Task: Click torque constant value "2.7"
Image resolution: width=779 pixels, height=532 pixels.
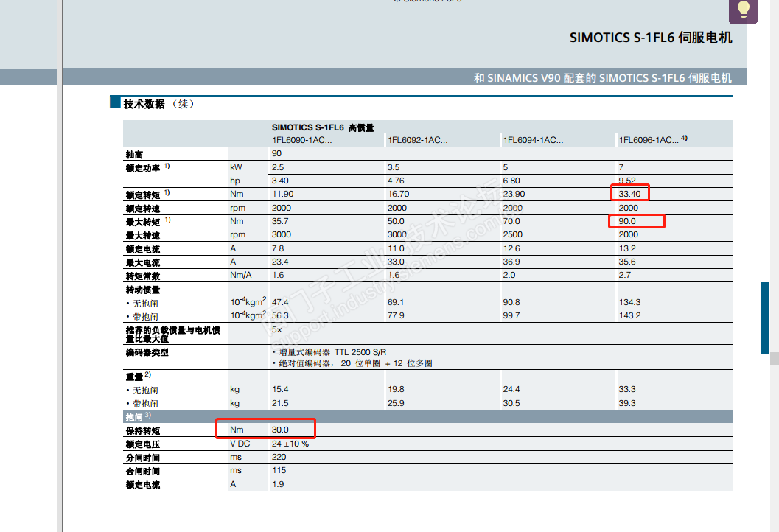Action: [624, 275]
